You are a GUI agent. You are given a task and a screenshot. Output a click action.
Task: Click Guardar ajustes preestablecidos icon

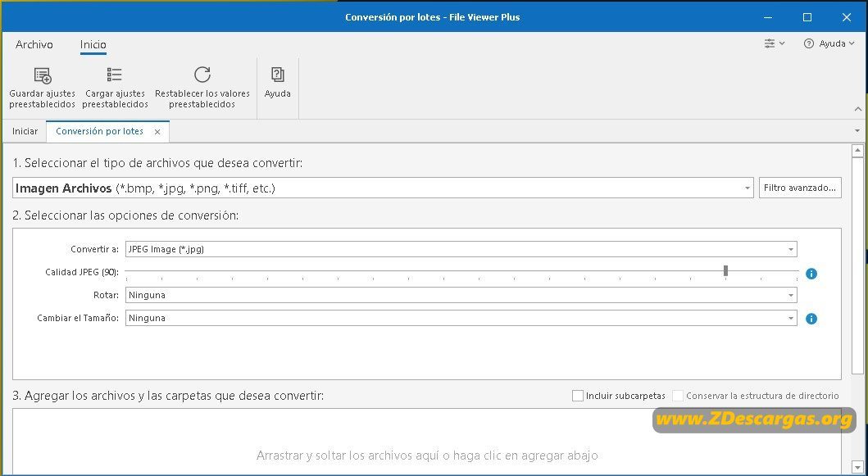coord(42,75)
